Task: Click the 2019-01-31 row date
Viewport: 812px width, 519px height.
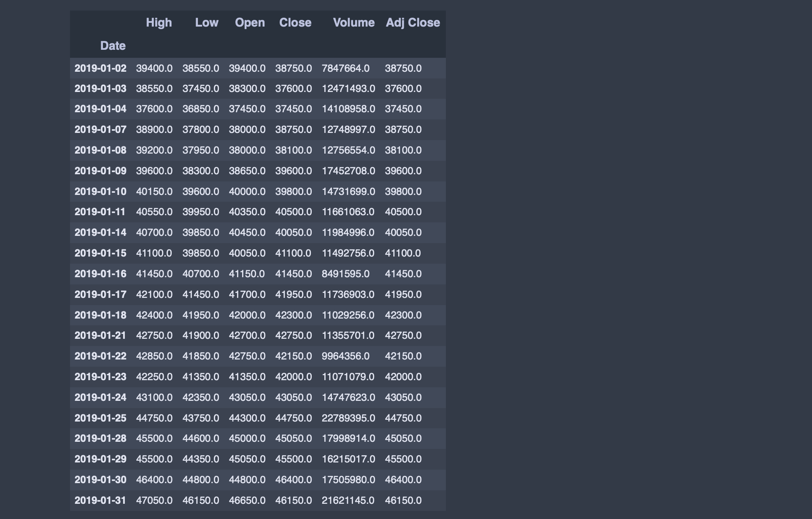Action: [100, 500]
